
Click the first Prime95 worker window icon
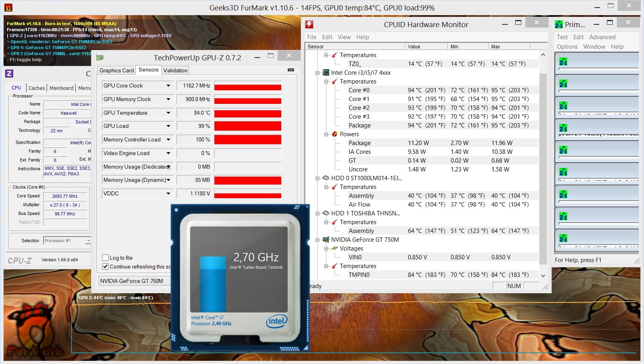click(x=563, y=62)
